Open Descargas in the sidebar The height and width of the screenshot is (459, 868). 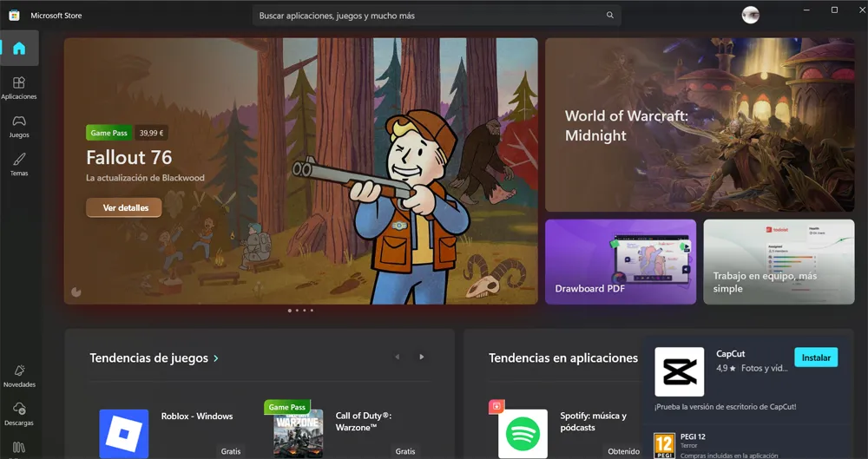(x=19, y=415)
